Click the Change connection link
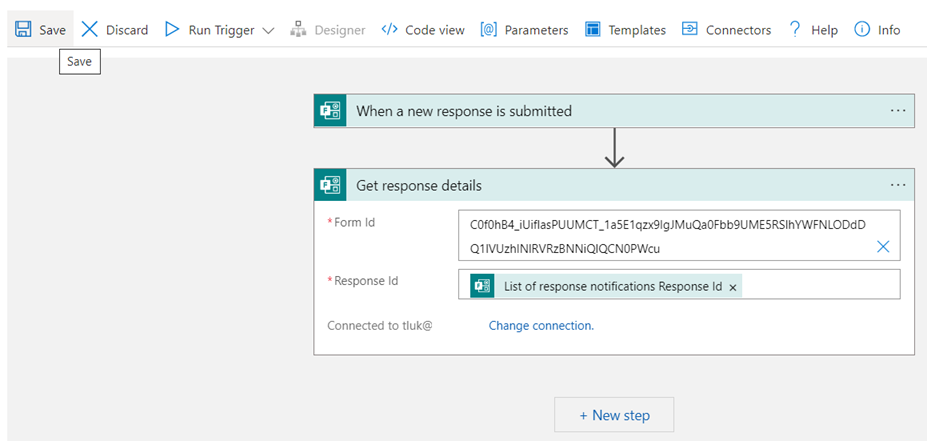This screenshot has width=927, height=441. [x=541, y=325]
